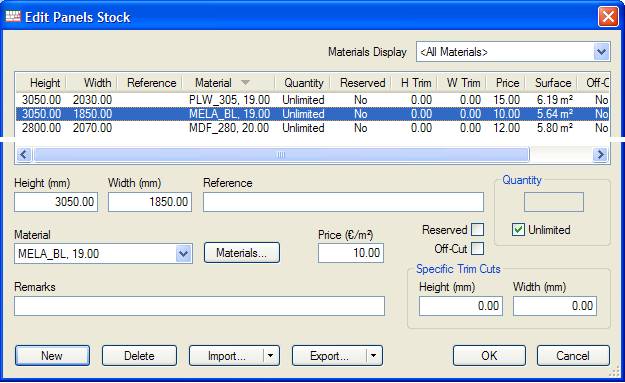This screenshot has width=625, height=383.
Task: Click the New button
Action: [52, 356]
